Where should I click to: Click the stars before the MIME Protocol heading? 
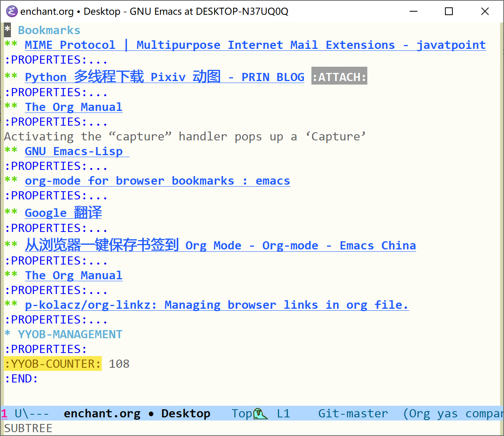tap(11, 43)
